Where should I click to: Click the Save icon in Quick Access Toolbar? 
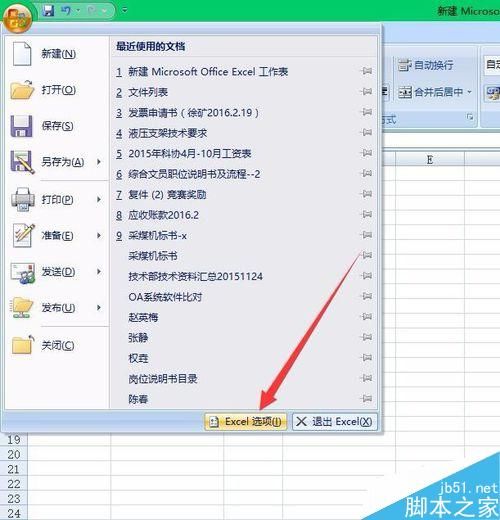(49, 11)
